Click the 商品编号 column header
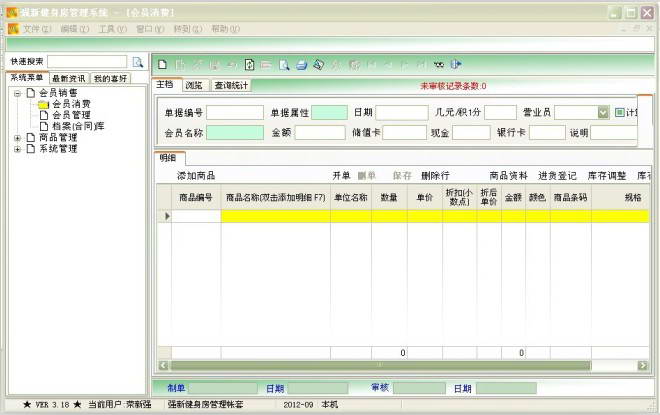 (x=196, y=197)
